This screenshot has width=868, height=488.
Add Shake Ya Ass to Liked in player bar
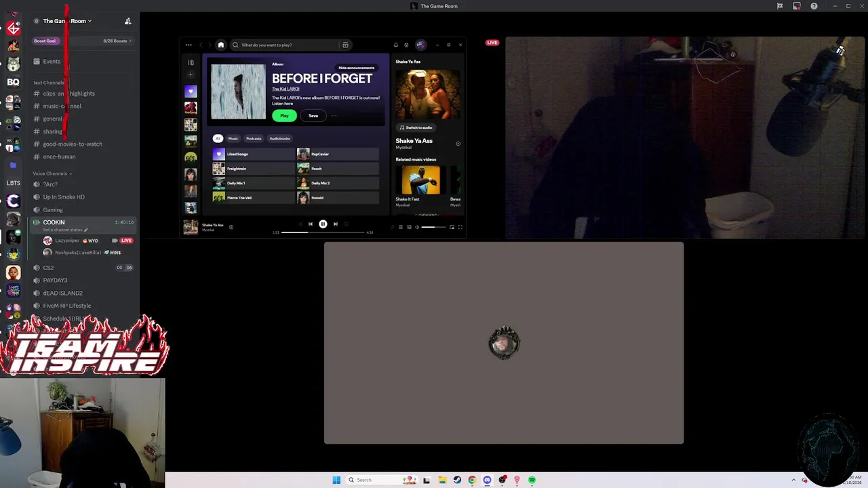pos(231,227)
